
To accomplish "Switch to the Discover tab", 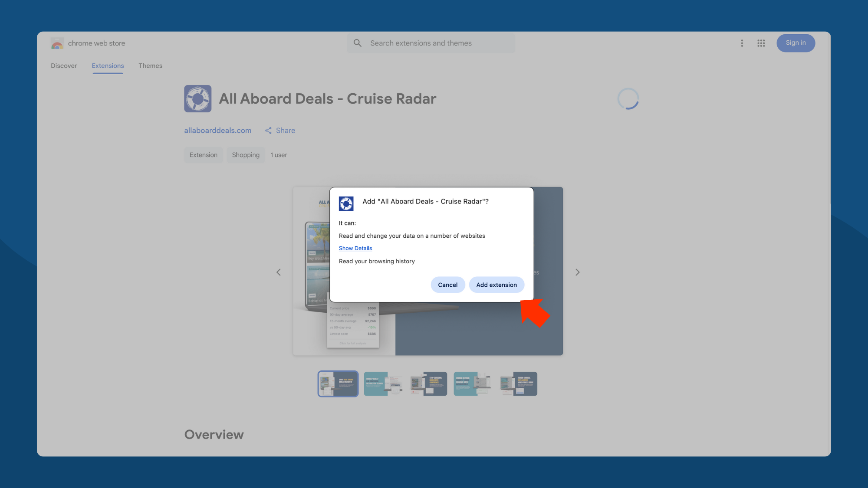I will click(64, 66).
